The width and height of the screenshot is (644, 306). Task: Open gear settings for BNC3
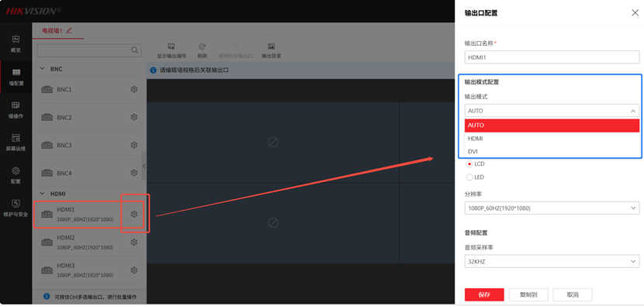pos(134,145)
